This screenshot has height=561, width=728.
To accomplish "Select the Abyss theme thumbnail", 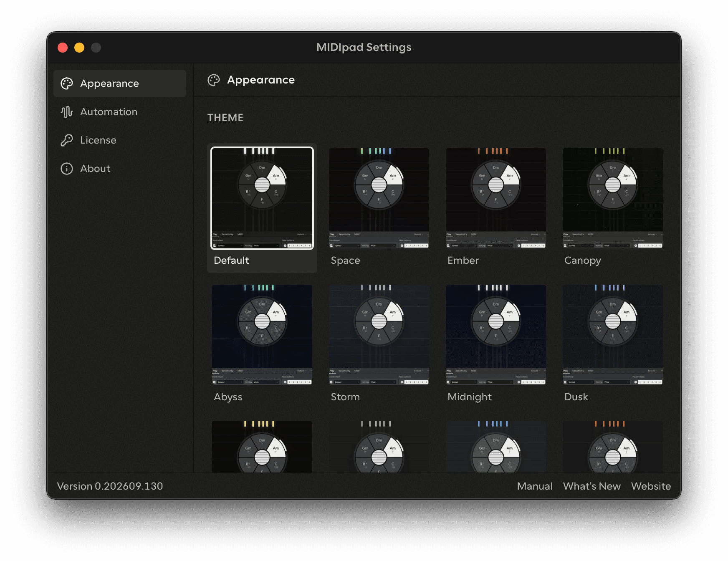I will point(262,335).
